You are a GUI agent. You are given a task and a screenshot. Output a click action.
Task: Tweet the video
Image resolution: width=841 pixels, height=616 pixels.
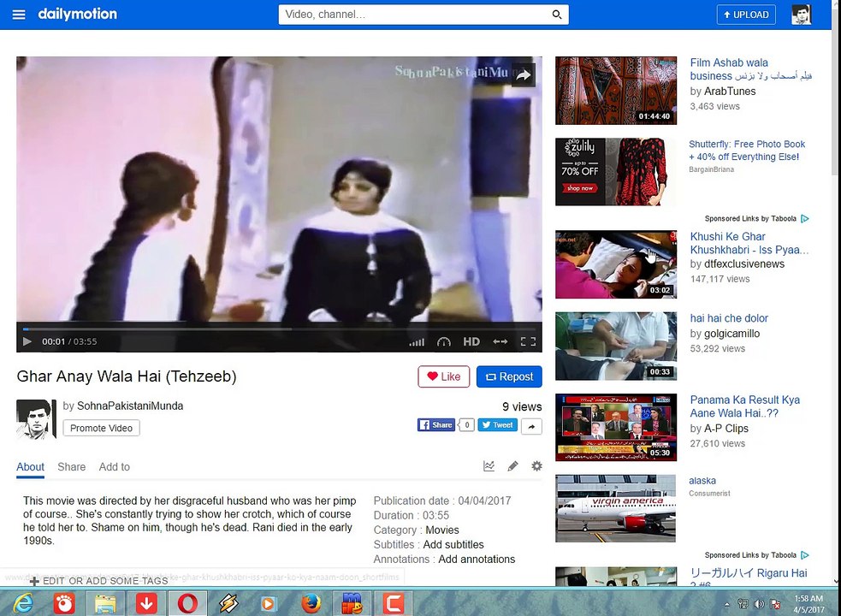498,425
